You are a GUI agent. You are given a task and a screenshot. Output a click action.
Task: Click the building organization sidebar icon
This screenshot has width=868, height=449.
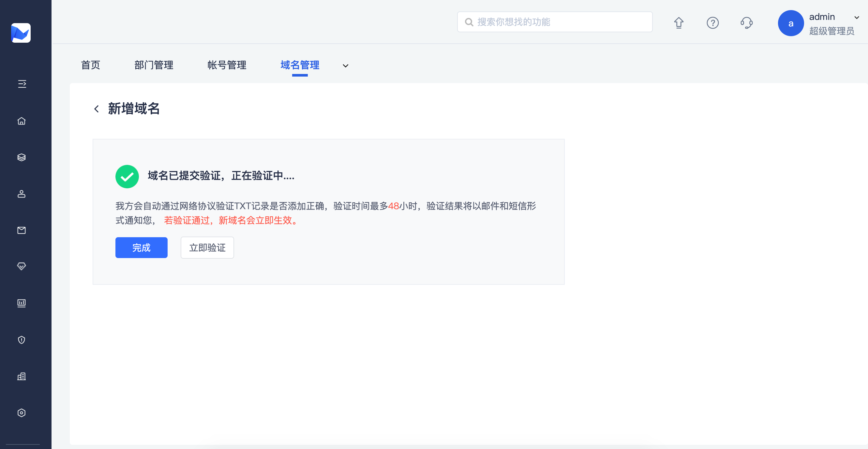coord(22,376)
